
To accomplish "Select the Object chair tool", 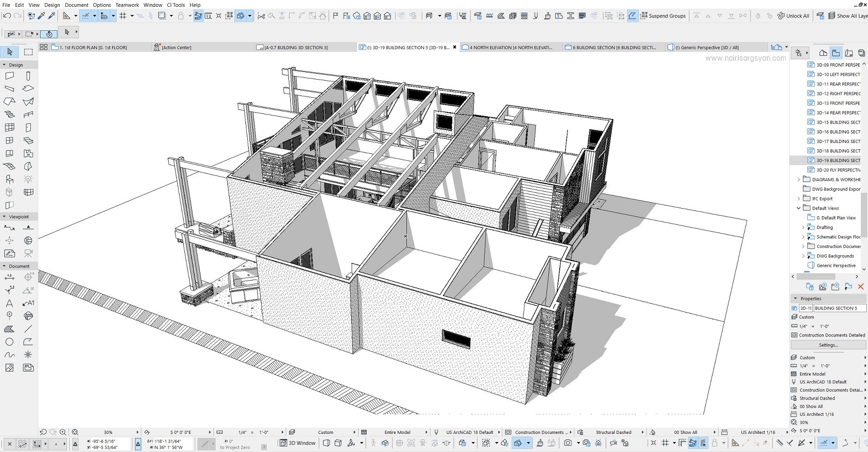I will (9, 180).
